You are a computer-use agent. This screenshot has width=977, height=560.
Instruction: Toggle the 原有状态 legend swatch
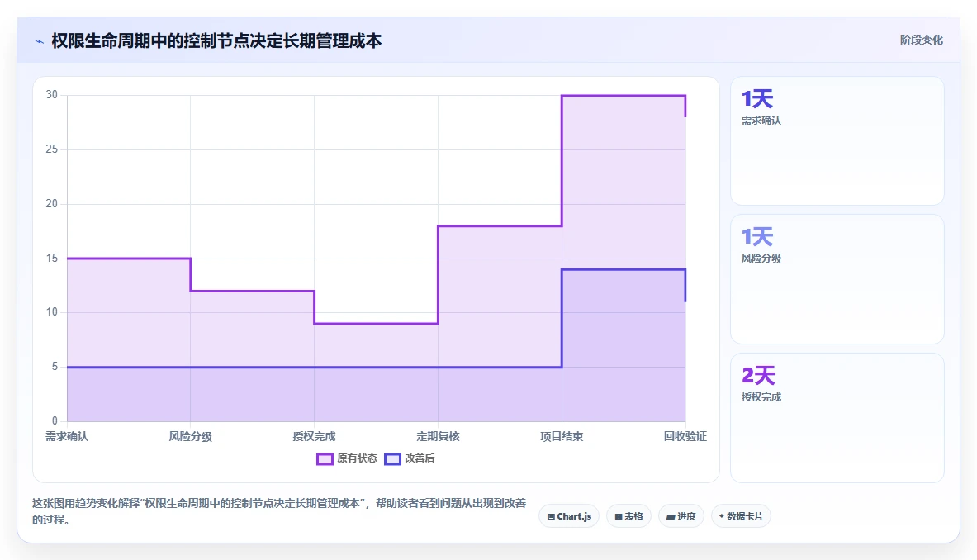325,459
